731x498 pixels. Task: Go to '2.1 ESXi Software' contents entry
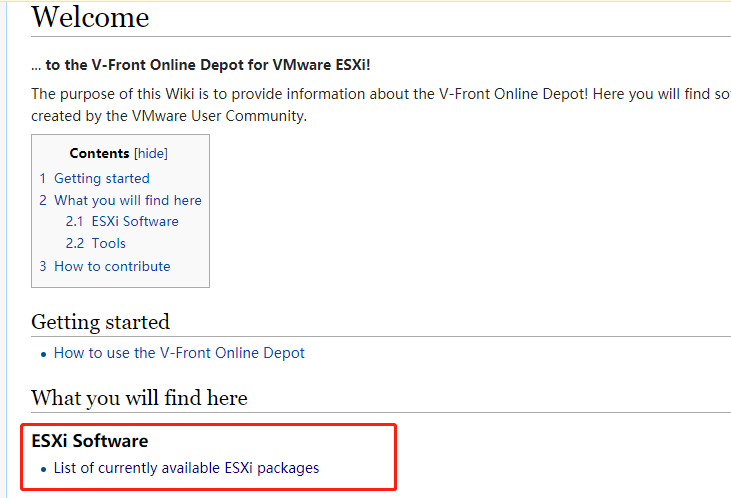point(122,221)
